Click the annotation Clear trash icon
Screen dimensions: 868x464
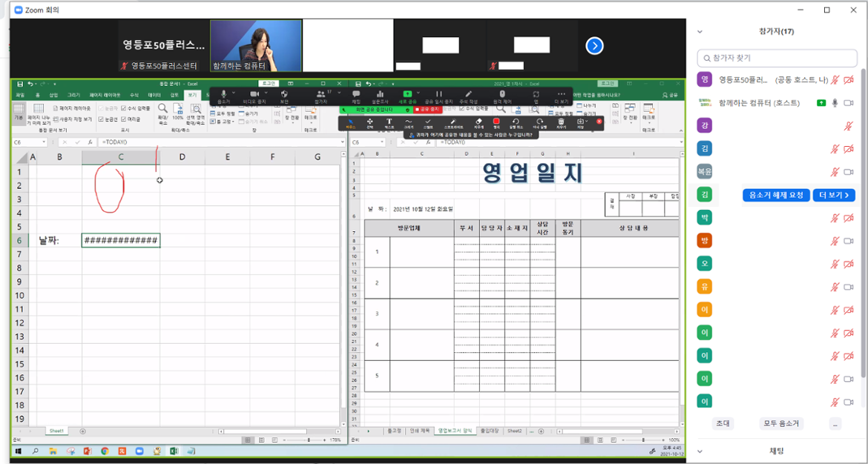pyautogui.click(x=561, y=121)
